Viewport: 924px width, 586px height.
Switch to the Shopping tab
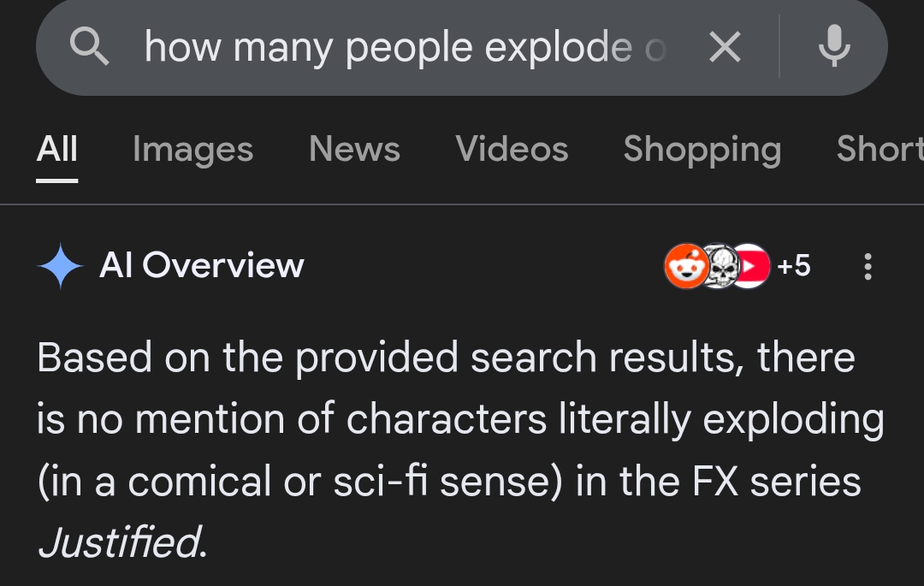click(x=702, y=150)
